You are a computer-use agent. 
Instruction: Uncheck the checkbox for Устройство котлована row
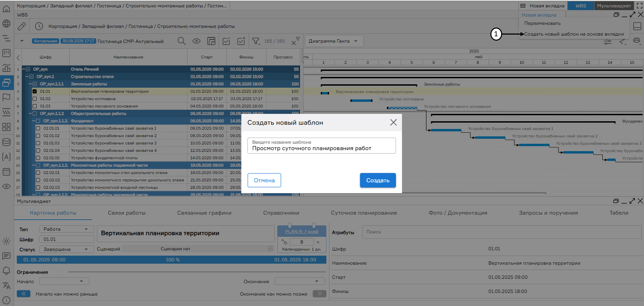click(35, 98)
